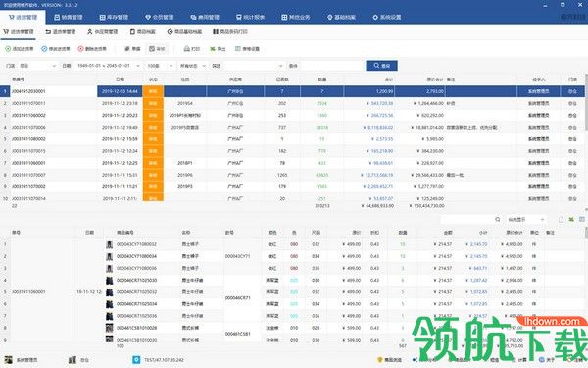This screenshot has height=368, width=588.
Task: Select the product archive sub-tab
Action: (x=142, y=32)
